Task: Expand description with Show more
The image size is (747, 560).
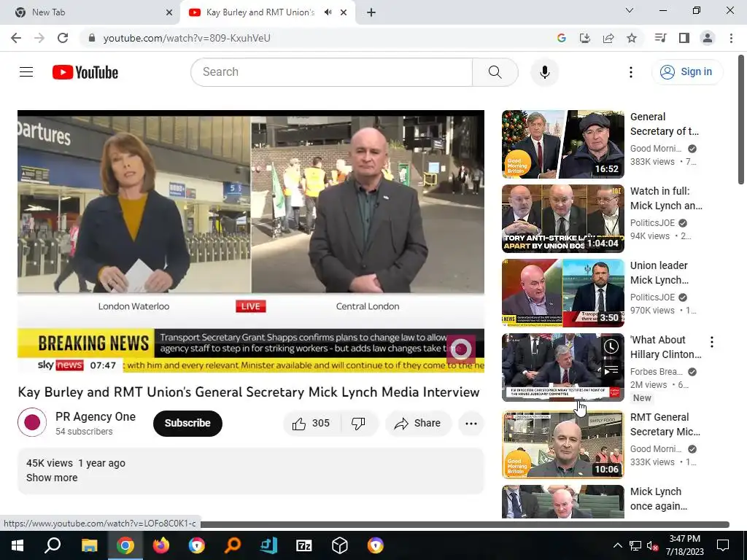Action: [x=52, y=478]
